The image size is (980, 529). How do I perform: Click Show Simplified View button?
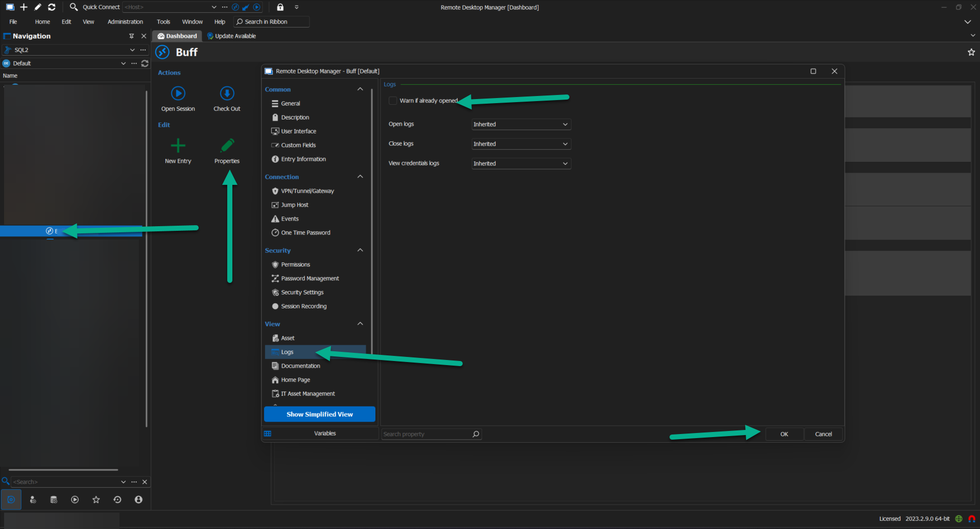pos(320,414)
